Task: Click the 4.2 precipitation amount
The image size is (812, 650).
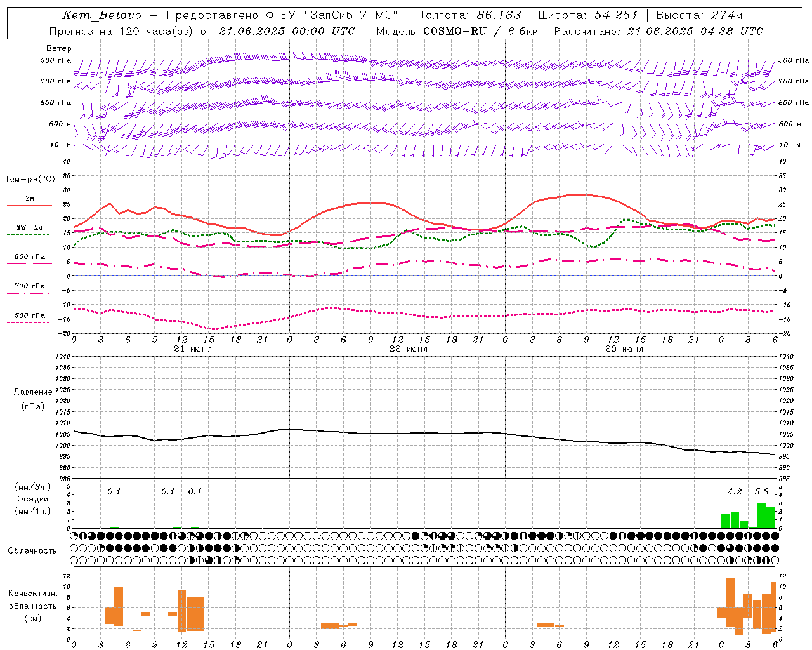Action: point(735,492)
